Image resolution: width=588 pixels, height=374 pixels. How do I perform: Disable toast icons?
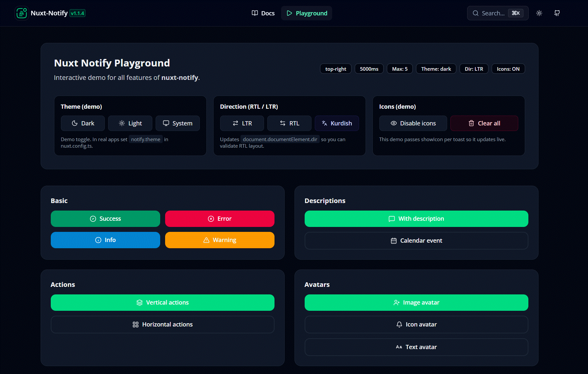pos(413,123)
